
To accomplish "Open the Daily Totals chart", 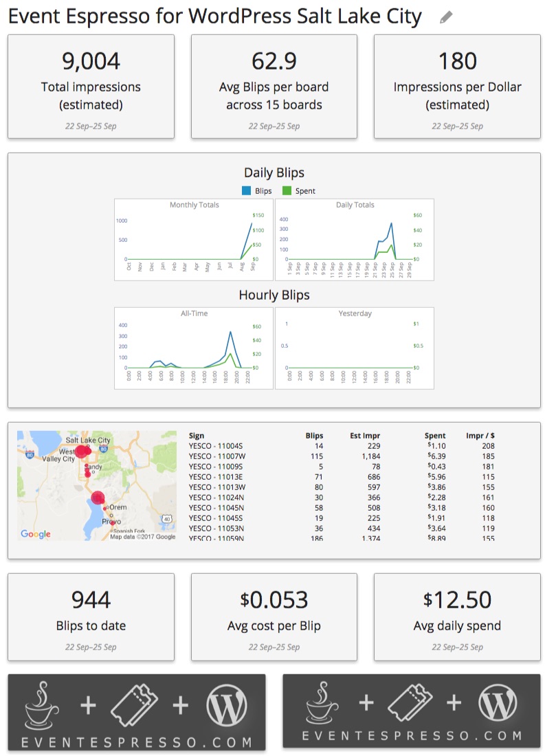I will 355,240.
